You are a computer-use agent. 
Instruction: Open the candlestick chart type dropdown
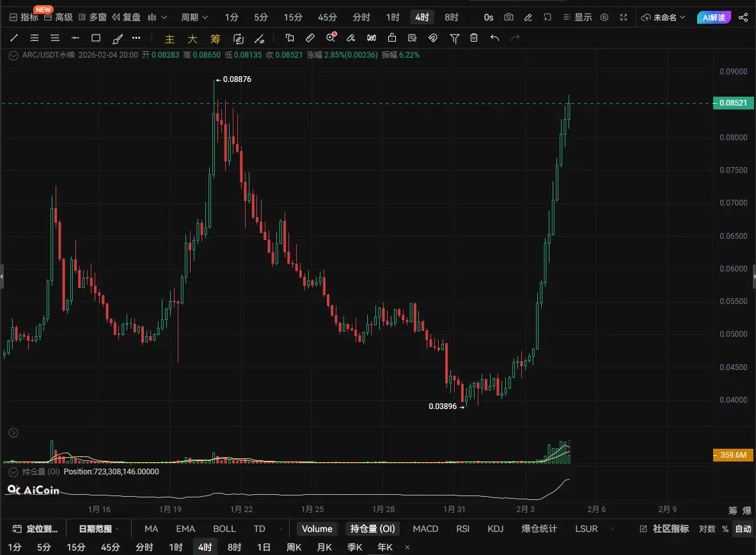157,17
